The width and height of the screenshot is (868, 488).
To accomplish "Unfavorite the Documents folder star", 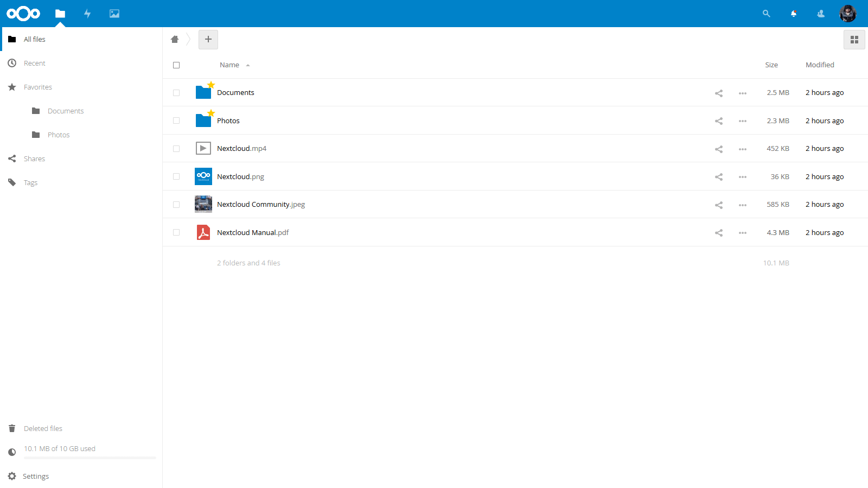I will coord(211,85).
